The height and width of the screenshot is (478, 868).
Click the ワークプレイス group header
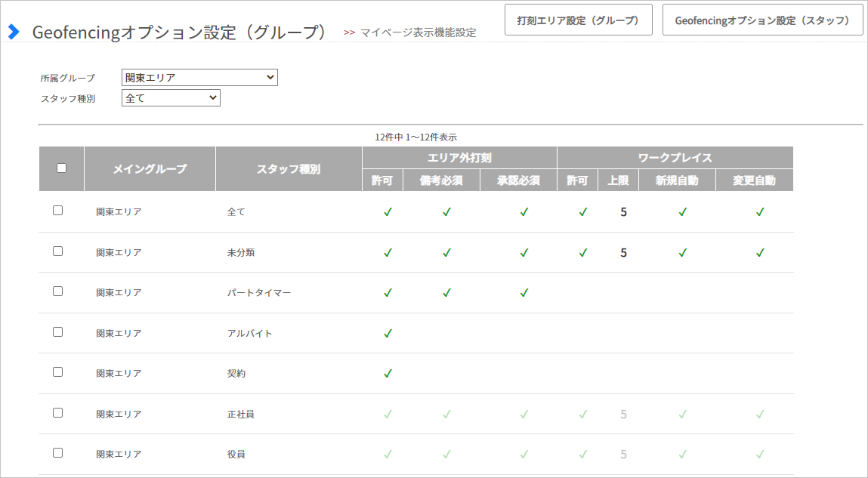pos(675,158)
